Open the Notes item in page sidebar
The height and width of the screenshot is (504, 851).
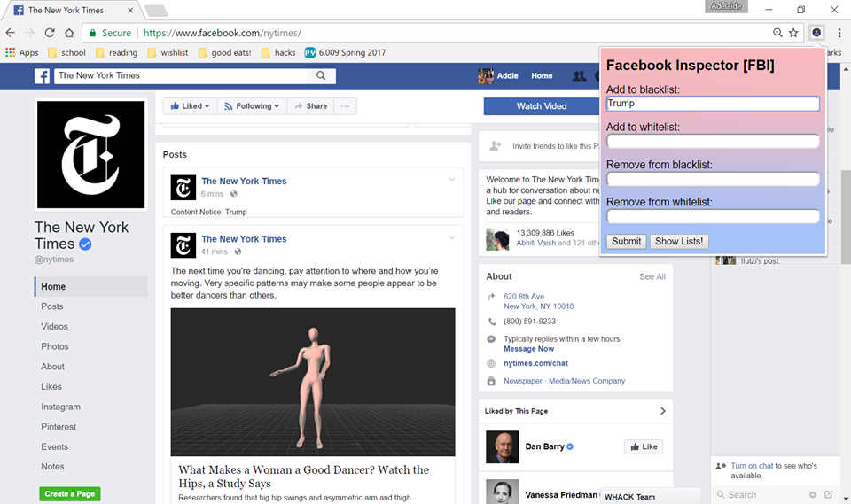52,467
